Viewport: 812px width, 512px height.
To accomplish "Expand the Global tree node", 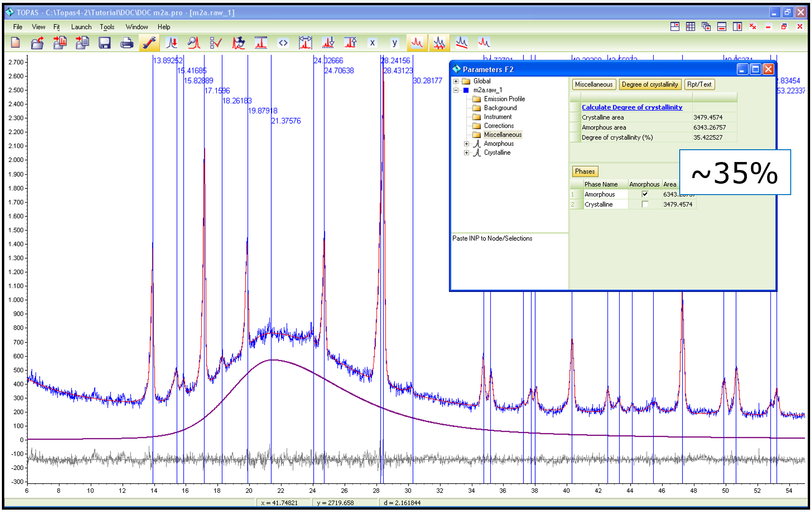I will 456,81.
